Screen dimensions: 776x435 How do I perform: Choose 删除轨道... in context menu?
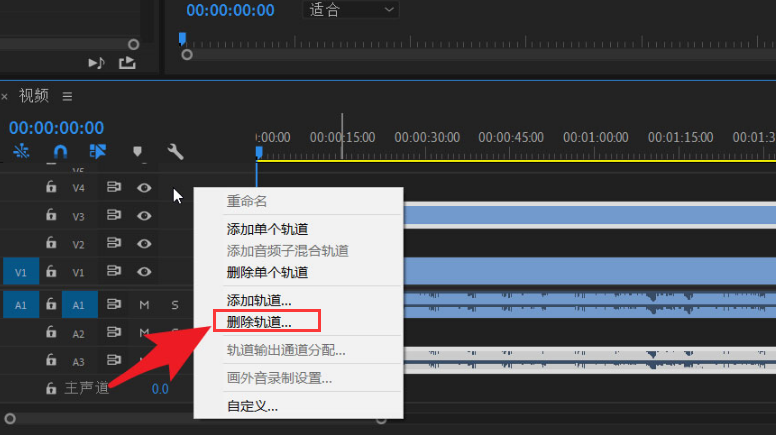(259, 322)
